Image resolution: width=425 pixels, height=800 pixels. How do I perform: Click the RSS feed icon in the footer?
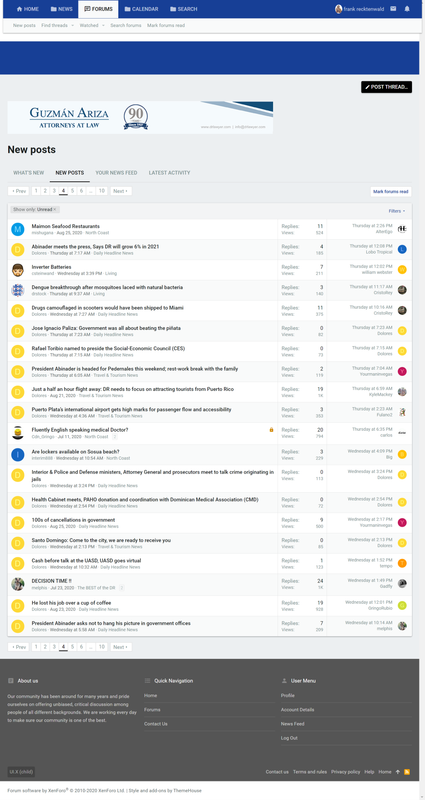(x=407, y=772)
